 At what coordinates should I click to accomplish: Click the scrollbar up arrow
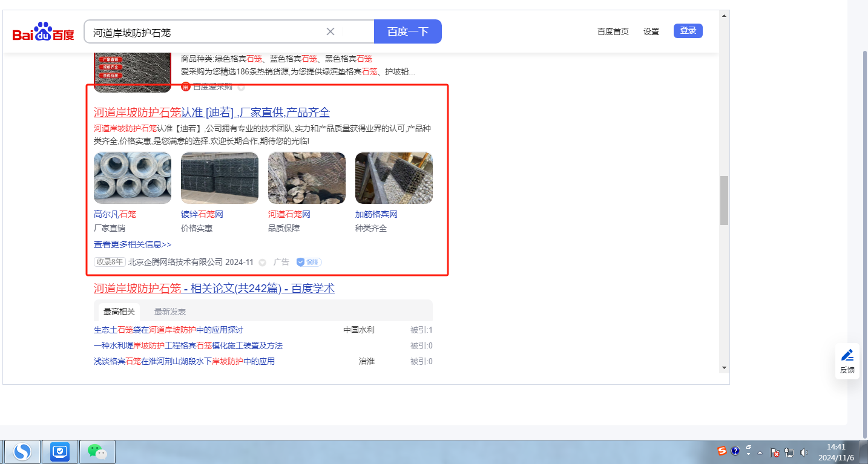point(724,15)
